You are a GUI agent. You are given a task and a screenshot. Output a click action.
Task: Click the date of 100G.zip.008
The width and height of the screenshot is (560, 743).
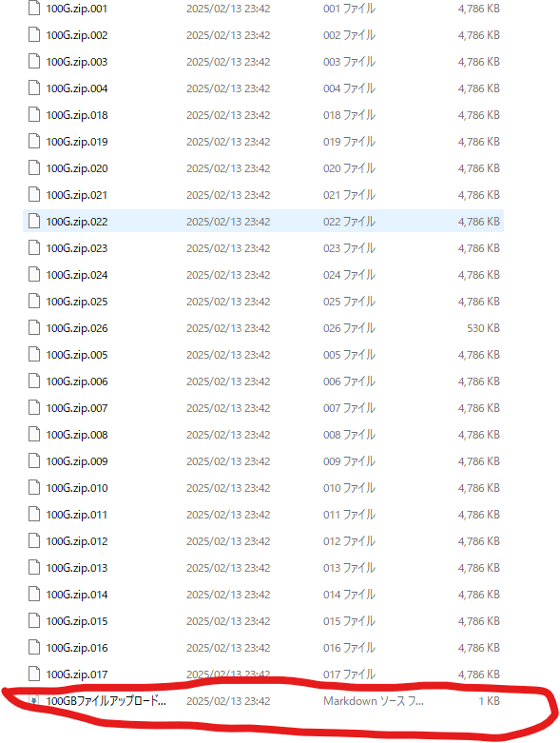[x=228, y=435]
